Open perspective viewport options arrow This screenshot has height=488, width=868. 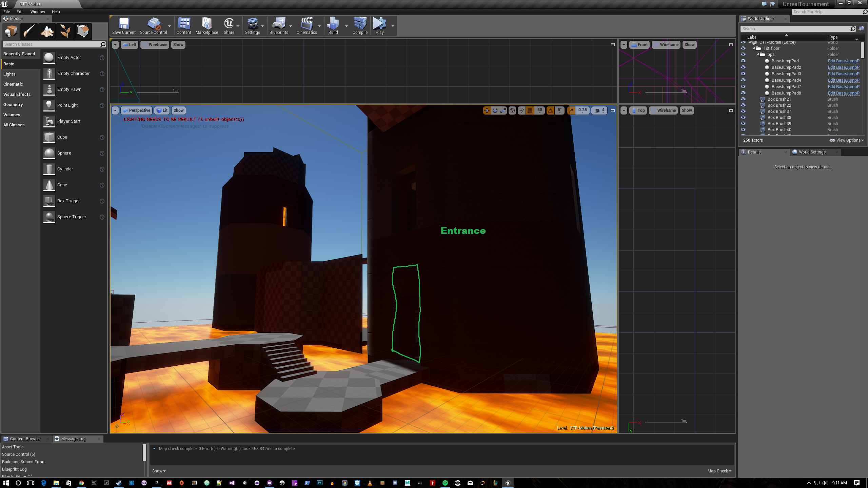(x=115, y=110)
